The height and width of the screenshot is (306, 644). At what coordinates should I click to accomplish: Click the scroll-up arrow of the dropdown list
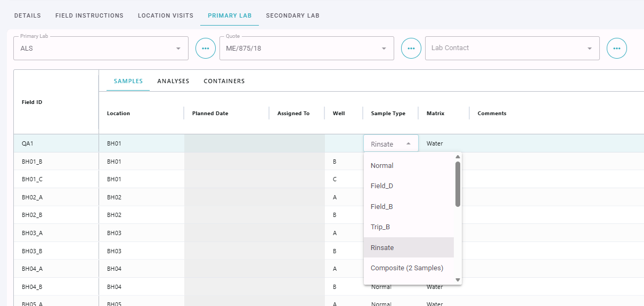458,157
